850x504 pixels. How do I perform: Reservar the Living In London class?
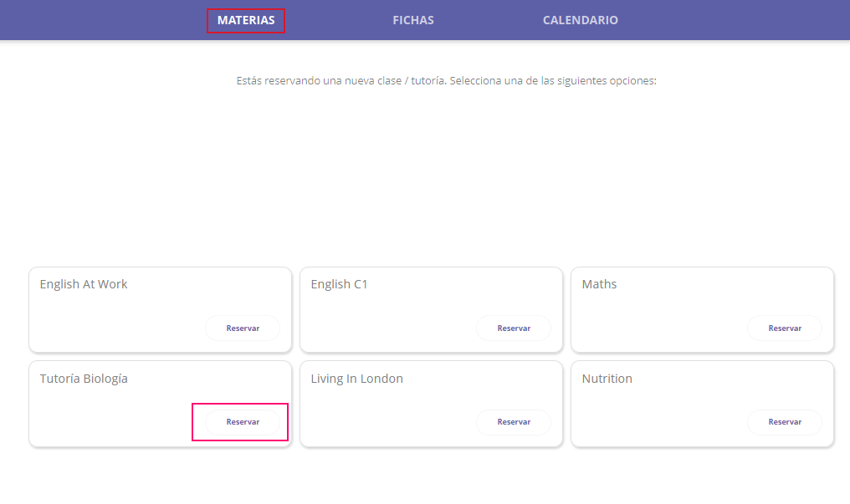[513, 422]
